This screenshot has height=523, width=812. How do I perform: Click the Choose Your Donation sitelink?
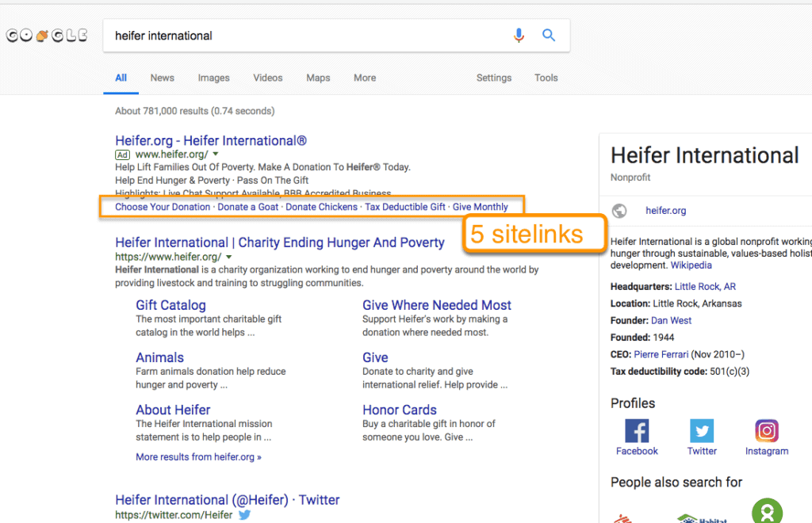(163, 207)
